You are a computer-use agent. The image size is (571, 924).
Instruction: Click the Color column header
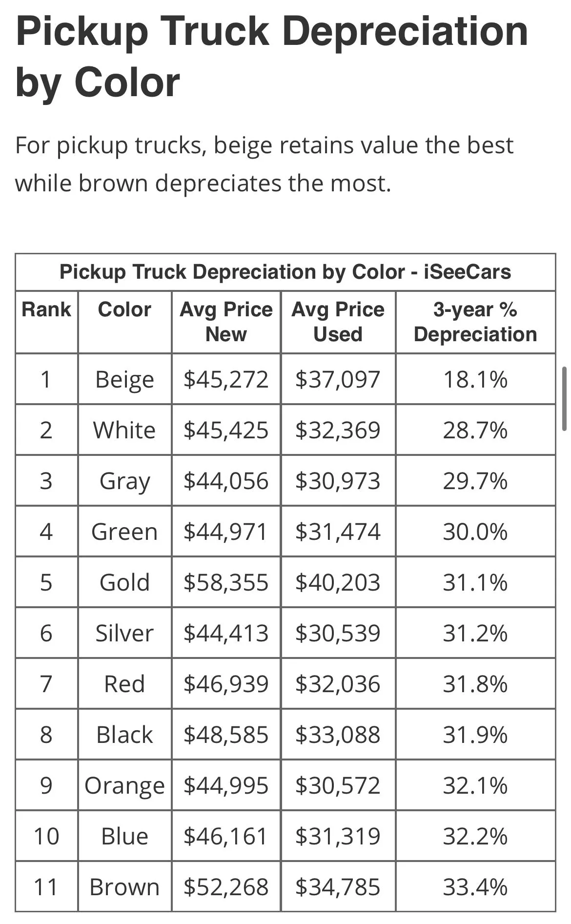124,309
